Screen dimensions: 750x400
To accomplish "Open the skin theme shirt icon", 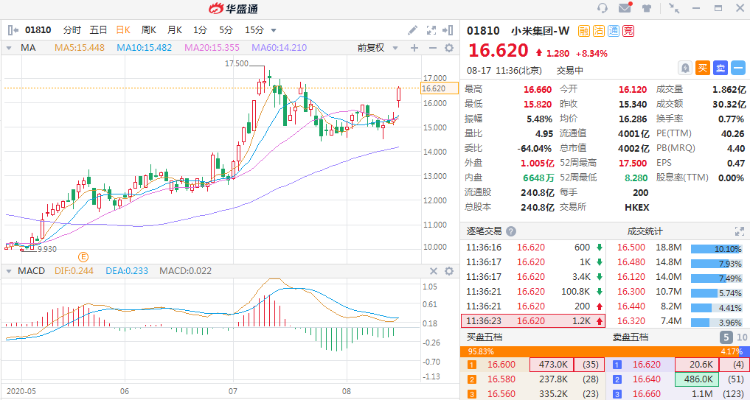I will pos(647,8).
